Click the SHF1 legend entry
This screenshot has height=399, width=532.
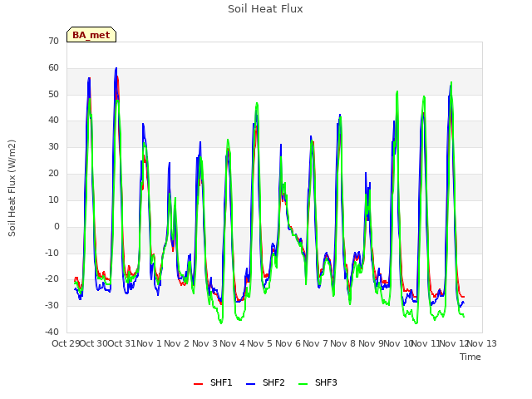(213, 382)
